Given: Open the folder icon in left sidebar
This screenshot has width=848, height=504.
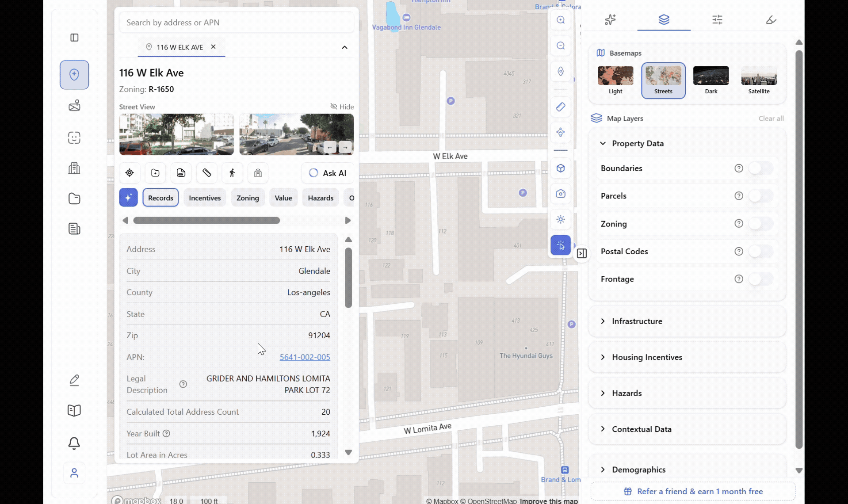Looking at the screenshot, I should coord(74,199).
